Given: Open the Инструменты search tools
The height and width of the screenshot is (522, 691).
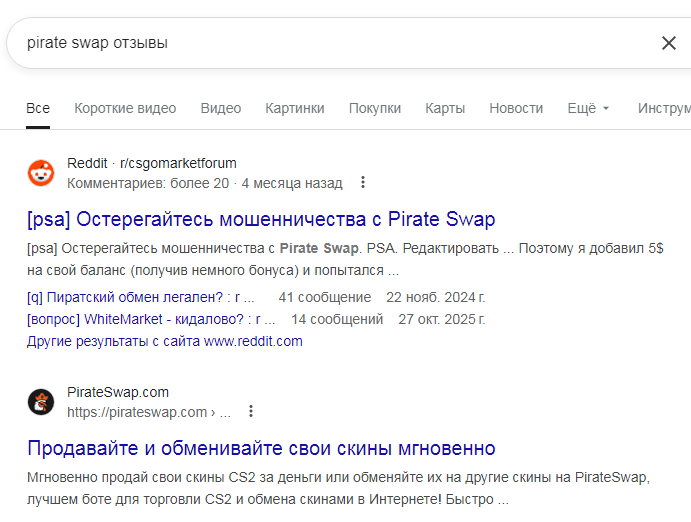Looking at the screenshot, I should [x=664, y=108].
